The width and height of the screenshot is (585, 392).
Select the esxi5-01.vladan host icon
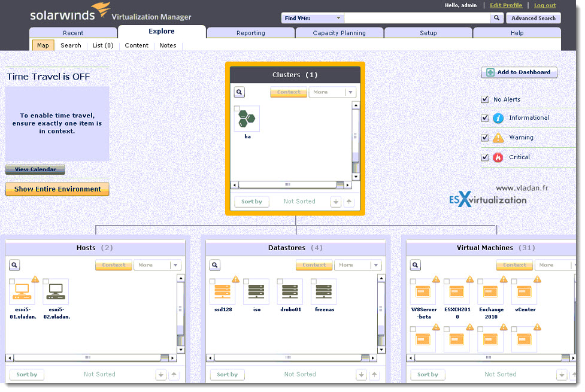pyautogui.click(x=22, y=291)
